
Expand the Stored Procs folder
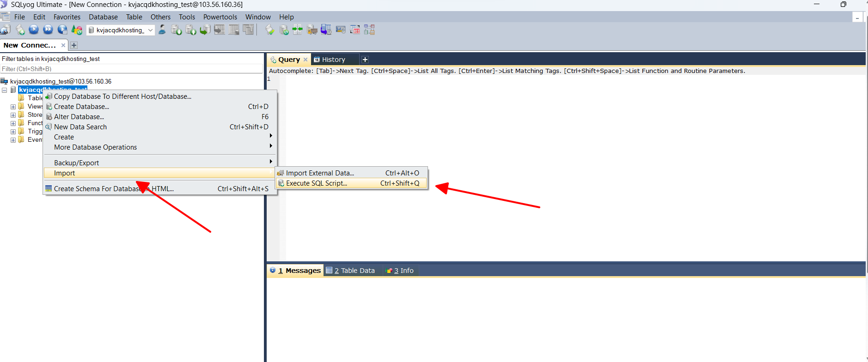click(13, 115)
